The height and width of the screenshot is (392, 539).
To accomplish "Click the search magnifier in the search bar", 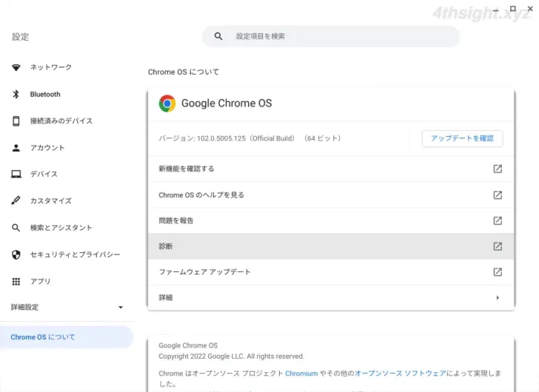I will [x=218, y=36].
